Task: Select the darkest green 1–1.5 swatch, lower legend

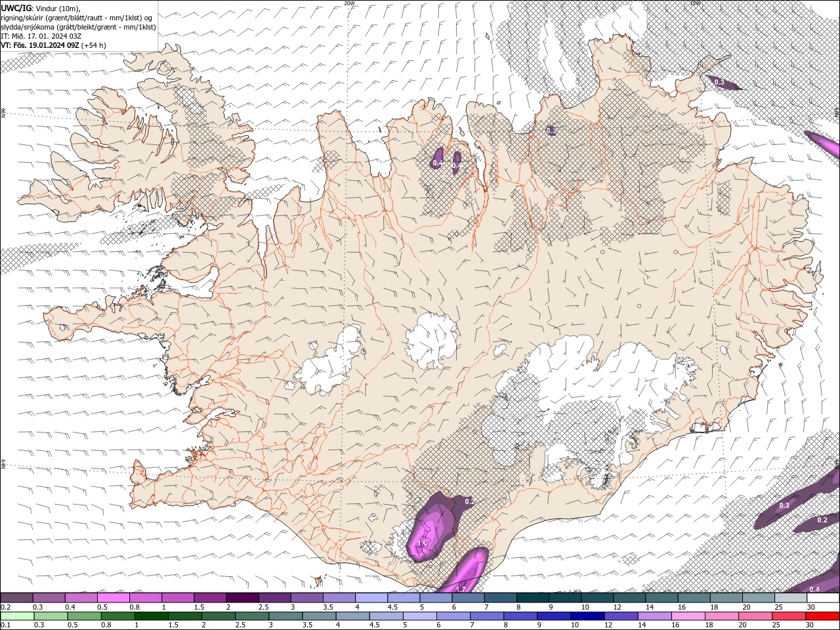Action: pos(151,616)
